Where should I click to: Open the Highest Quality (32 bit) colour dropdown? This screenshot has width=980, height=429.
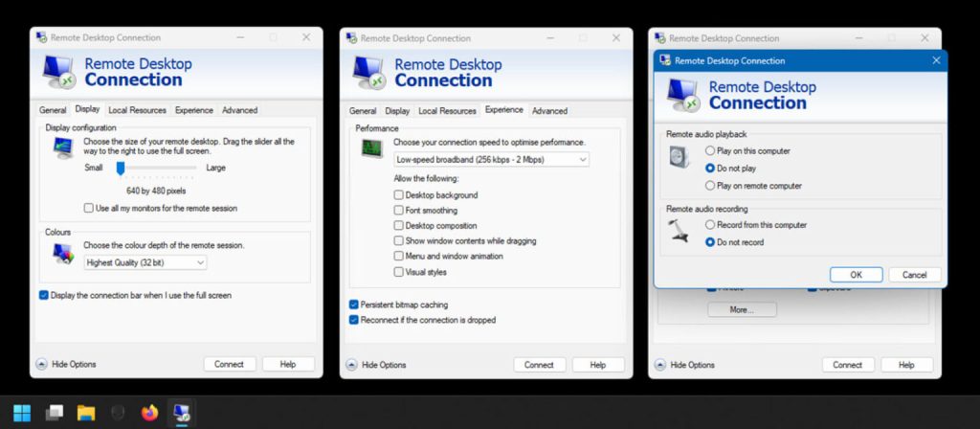click(145, 262)
